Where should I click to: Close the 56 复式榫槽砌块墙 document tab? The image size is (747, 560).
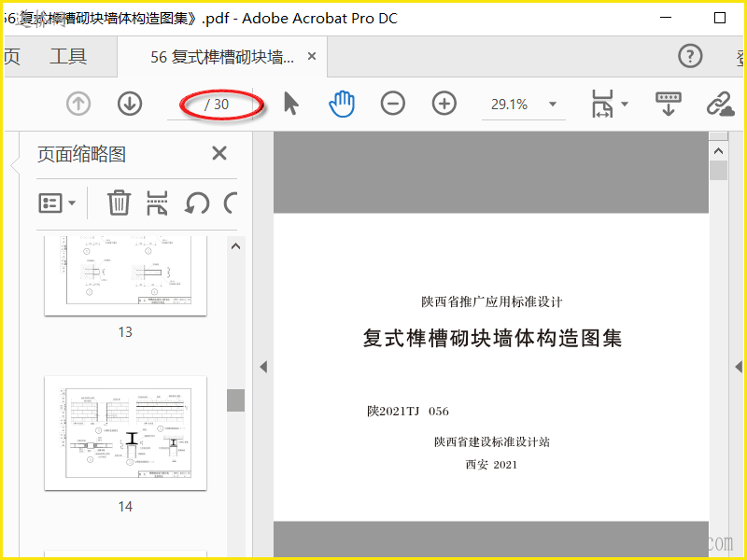click(312, 56)
